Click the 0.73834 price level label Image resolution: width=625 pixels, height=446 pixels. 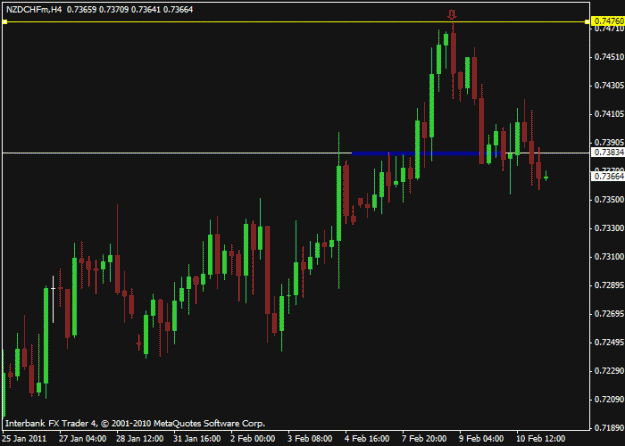point(609,153)
